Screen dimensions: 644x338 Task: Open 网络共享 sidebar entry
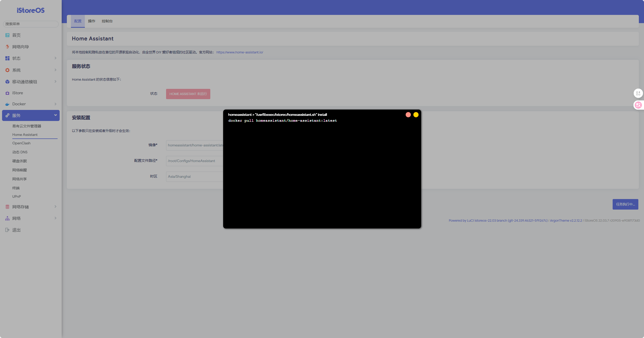pos(20,179)
